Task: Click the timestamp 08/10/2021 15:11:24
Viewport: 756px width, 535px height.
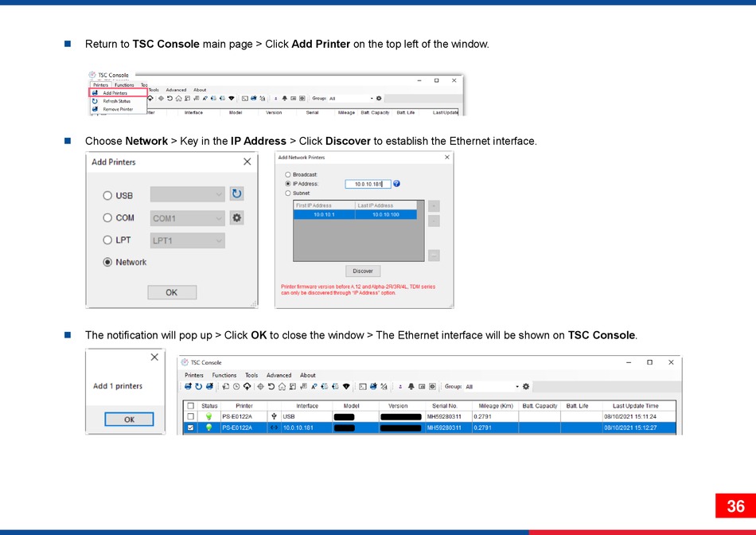Action: [629, 416]
